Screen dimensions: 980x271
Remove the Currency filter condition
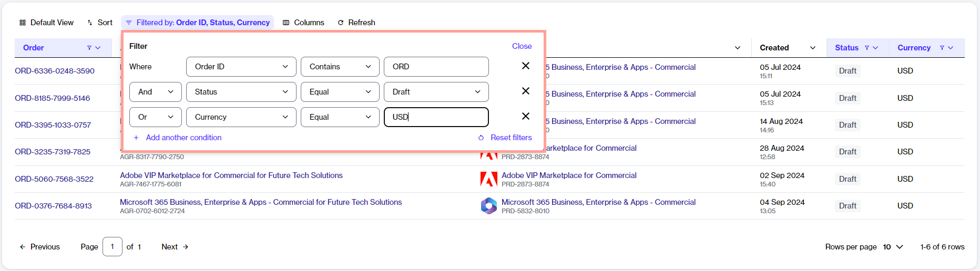[525, 117]
